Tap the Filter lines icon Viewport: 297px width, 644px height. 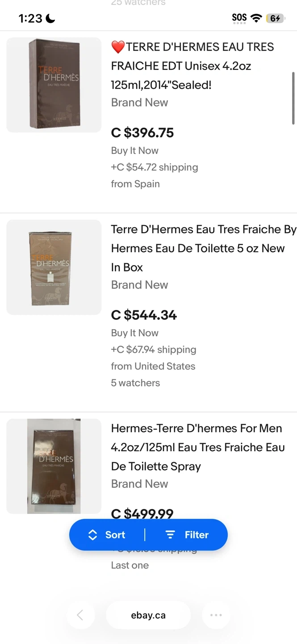click(x=170, y=535)
